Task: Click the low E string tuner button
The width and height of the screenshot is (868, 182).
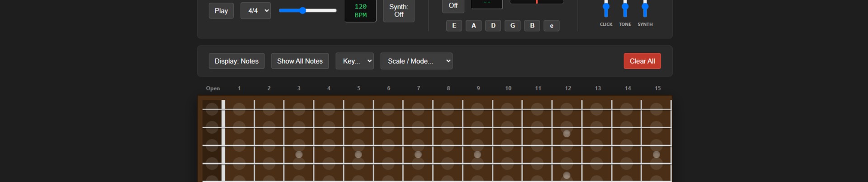Action: point(454,26)
